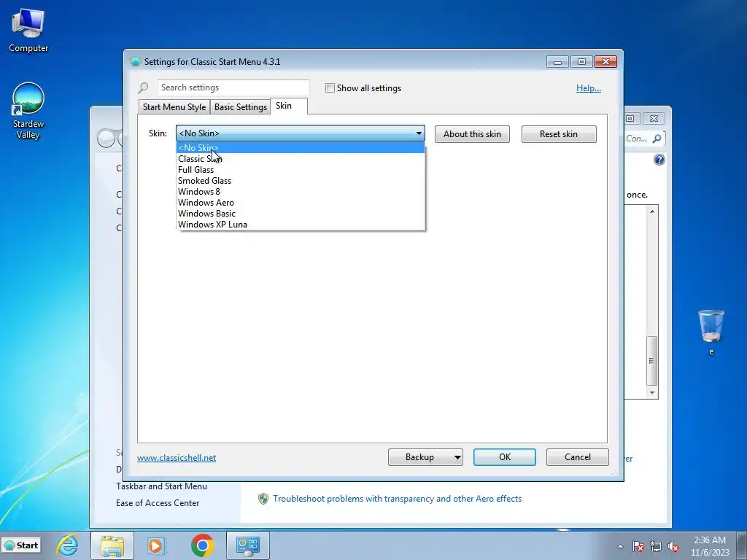Open Taskbar and Start Menu link
Viewport: 747px width, 560px height.
click(x=161, y=486)
